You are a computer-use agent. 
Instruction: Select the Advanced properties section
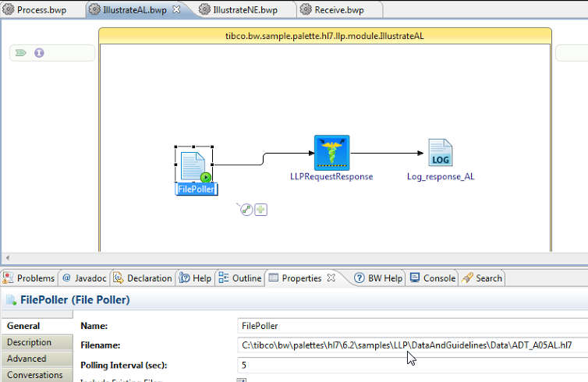[x=37, y=359]
